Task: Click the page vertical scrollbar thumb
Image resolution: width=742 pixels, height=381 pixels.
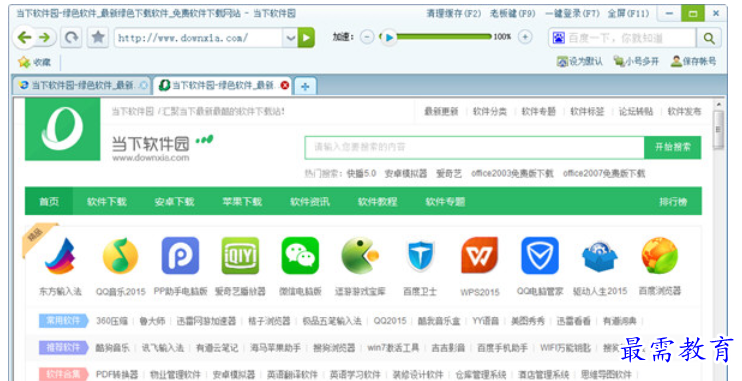Action: pos(718,130)
